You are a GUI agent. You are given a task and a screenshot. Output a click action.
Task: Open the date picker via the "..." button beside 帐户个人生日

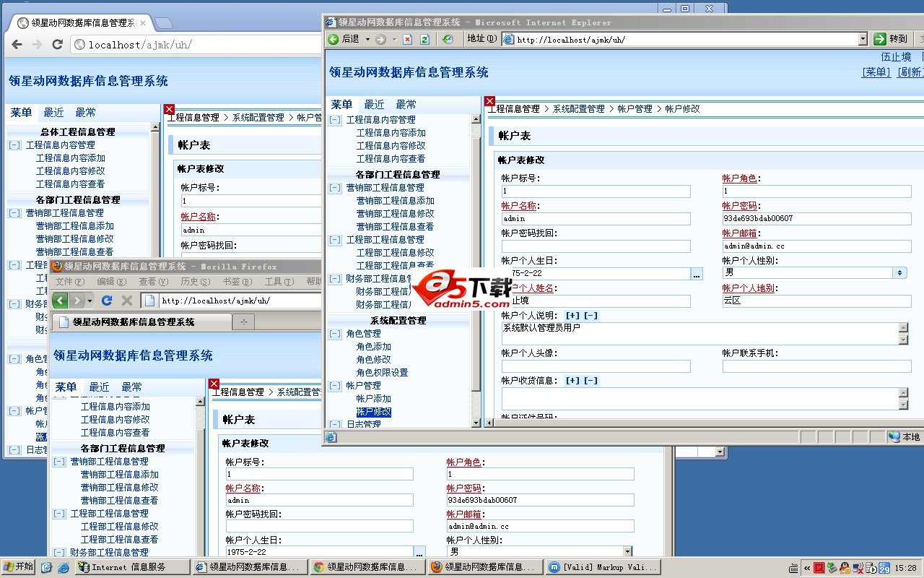[696, 274]
